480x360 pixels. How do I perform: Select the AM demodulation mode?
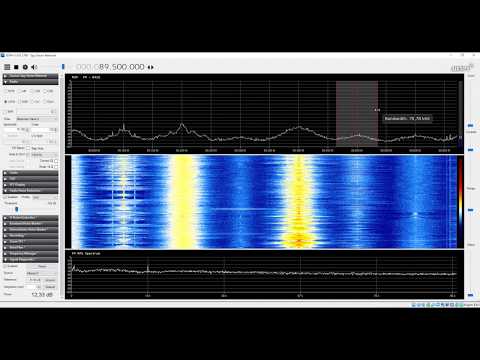pos(23,91)
